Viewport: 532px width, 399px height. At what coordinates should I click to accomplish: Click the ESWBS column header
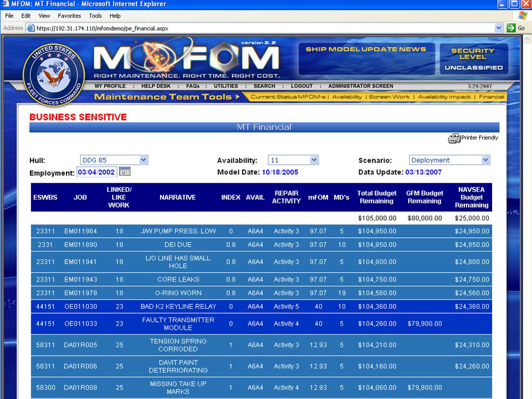45,197
